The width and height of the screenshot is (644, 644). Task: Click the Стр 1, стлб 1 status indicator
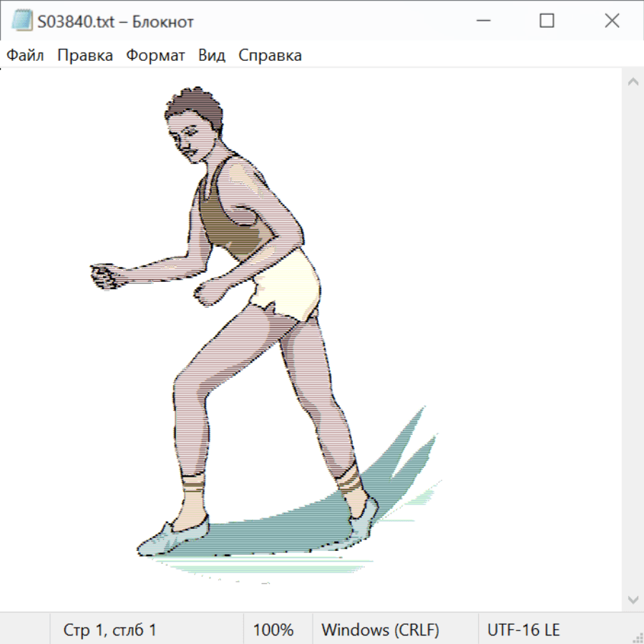[x=109, y=630]
